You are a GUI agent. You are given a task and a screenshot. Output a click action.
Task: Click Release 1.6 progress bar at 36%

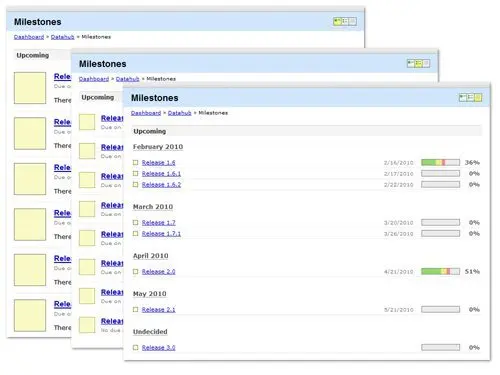point(440,163)
